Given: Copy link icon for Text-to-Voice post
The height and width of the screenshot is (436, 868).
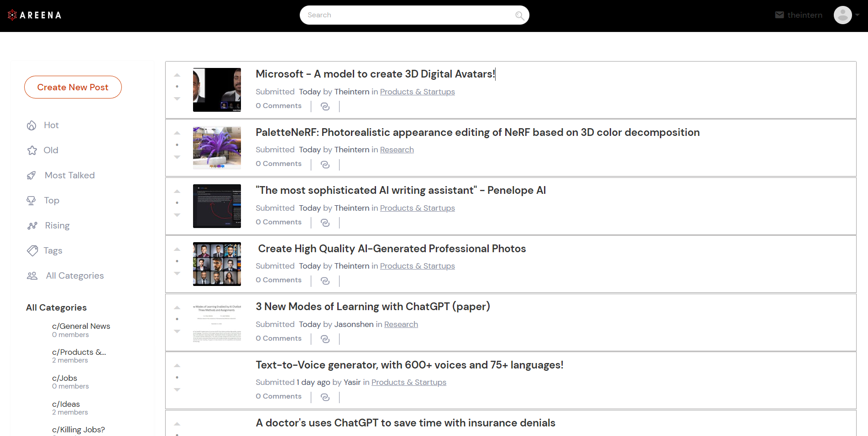Looking at the screenshot, I should pos(325,397).
